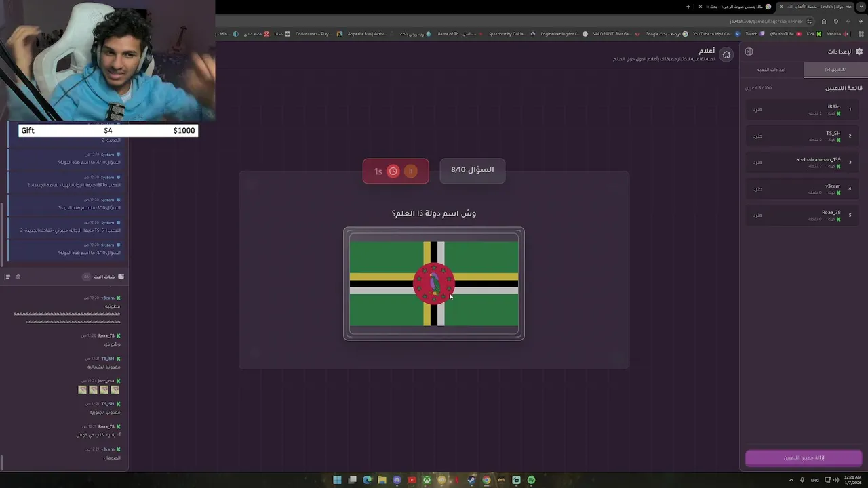Click the clock icon in timer pill

pos(393,171)
